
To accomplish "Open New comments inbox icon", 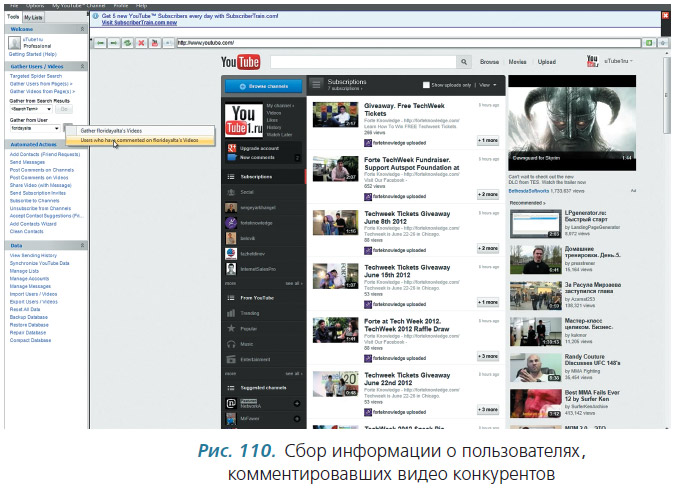I will click(x=232, y=157).
